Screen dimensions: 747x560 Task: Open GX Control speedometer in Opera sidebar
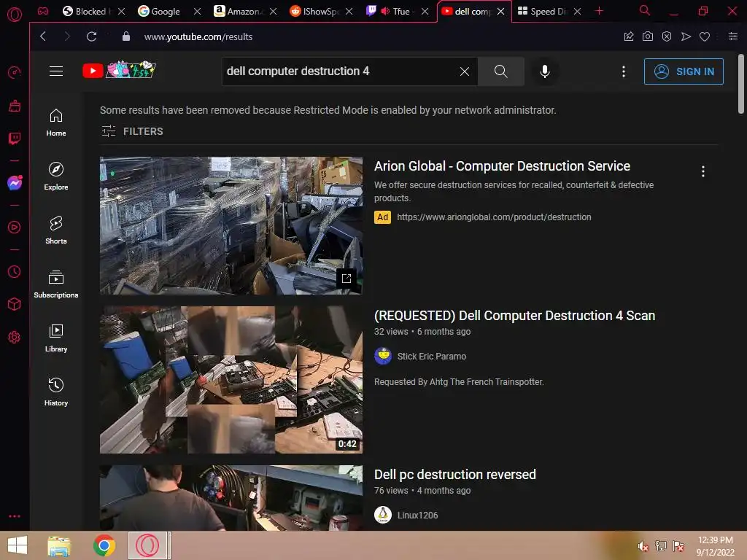(x=15, y=72)
